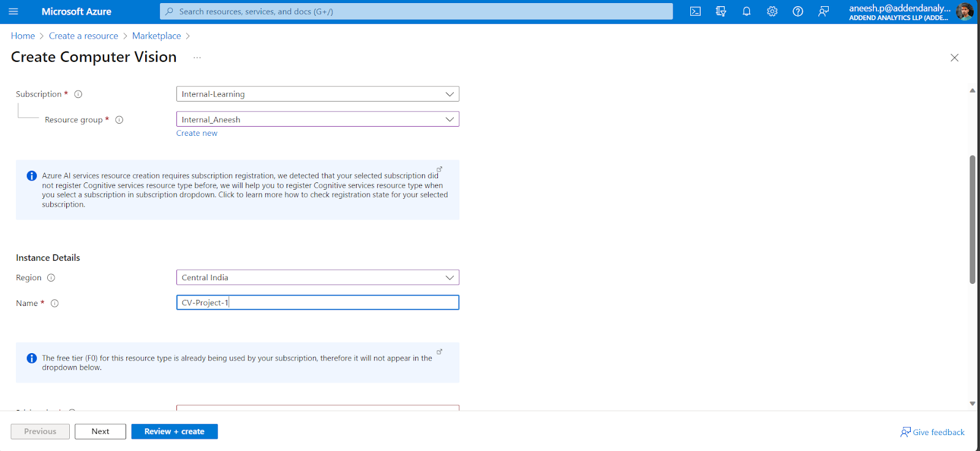Click the free tier (F0) notice text
The height and width of the screenshot is (451, 980).
pos(237,363)
